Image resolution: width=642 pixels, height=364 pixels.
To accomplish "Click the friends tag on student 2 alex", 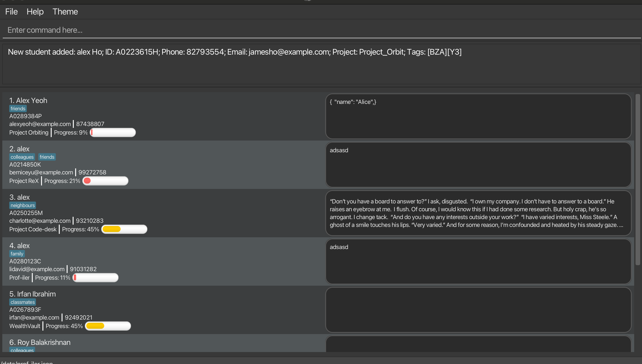I will (x=47, y=157).
